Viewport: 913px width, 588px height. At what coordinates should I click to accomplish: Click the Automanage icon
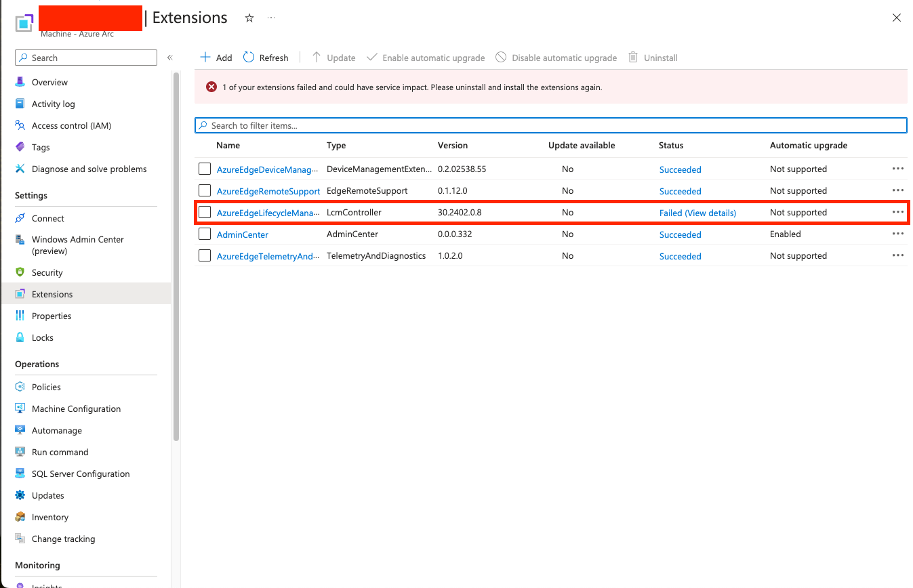point(20,430)
